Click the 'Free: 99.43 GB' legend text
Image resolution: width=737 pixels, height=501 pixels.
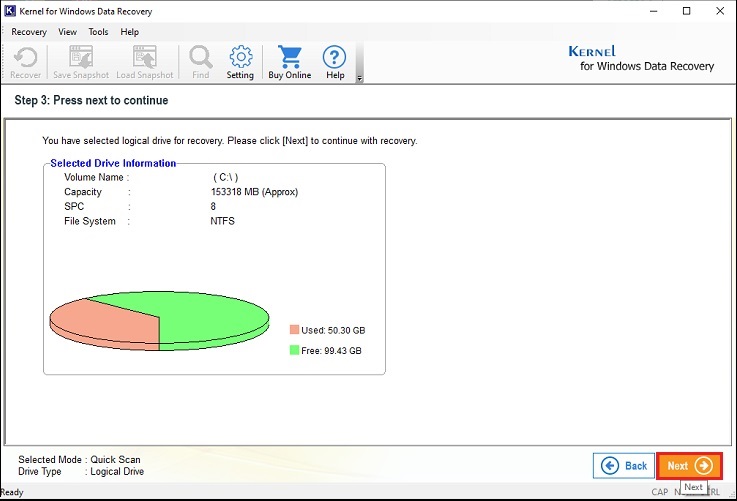[x=331, y=351]
